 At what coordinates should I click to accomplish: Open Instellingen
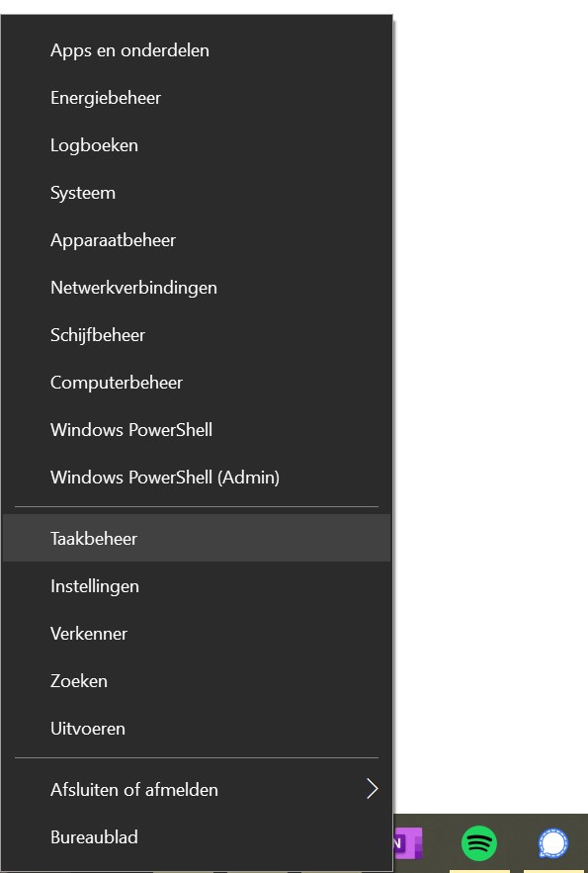tap(197, 585)
